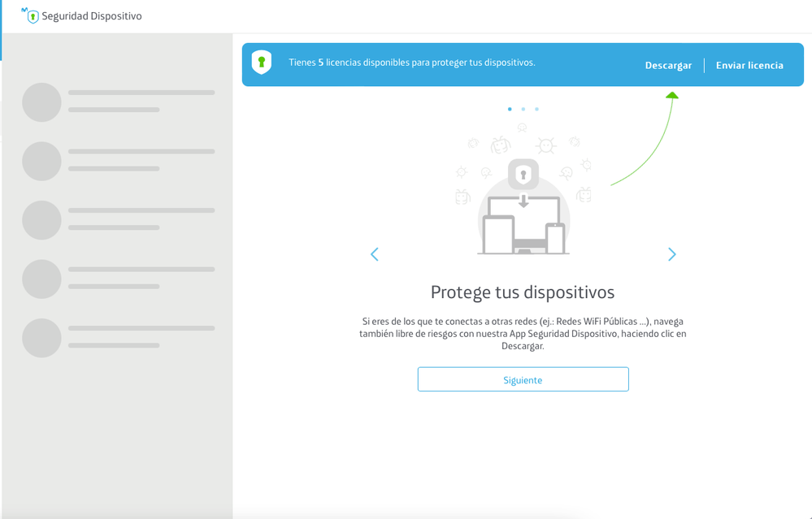
Task: Click the Movistar shield logo in the header
Action: click(x=31, y=16)
